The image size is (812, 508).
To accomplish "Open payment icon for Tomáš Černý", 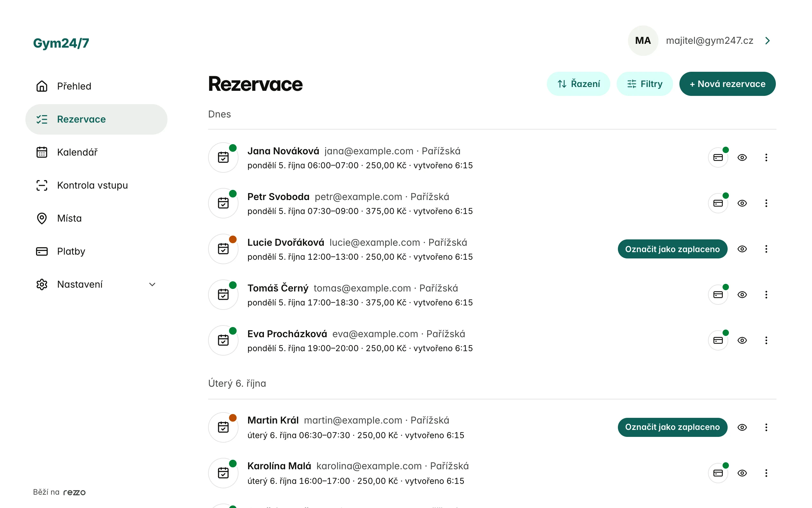I will tap(718, 294).
